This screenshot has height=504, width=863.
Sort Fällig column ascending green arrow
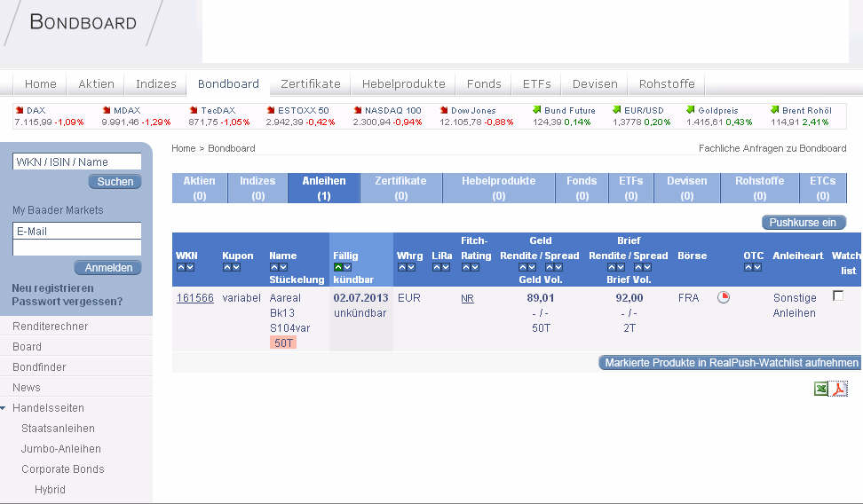tap(338, 267)
